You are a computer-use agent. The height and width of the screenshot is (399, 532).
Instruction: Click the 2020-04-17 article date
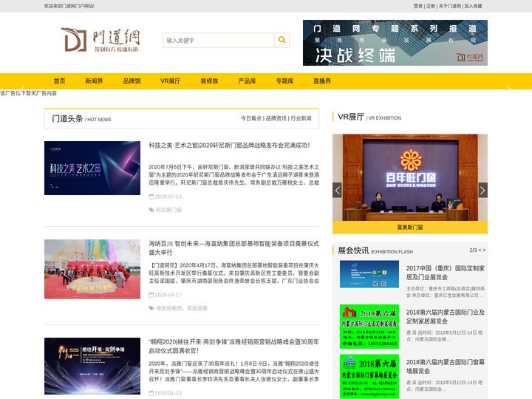click(x=168, y=295)
